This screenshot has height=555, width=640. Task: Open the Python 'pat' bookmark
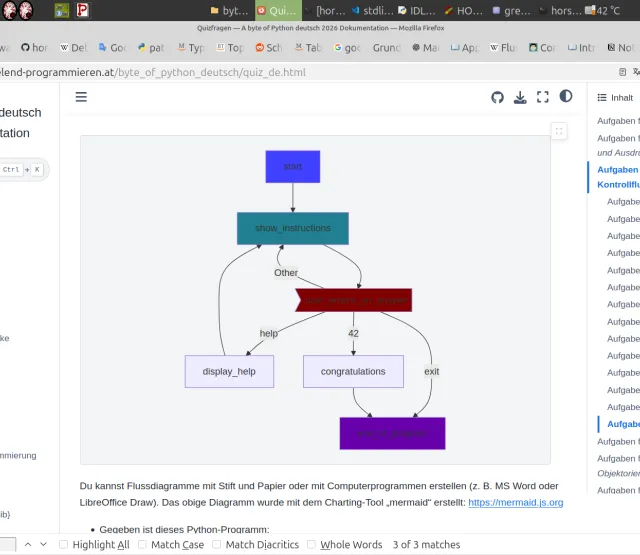(151, 48)
